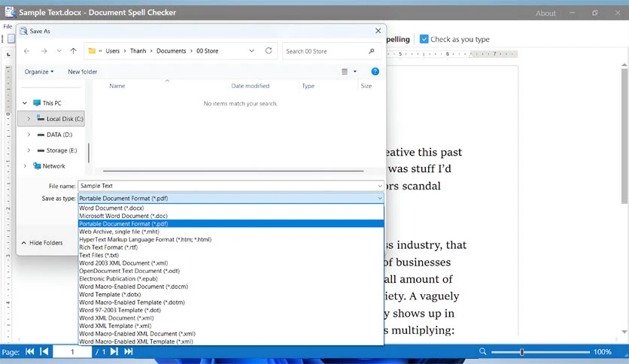Select Text Files (*.txt)
The width and height of the screenshot is (629, 364).
(231, 255)
